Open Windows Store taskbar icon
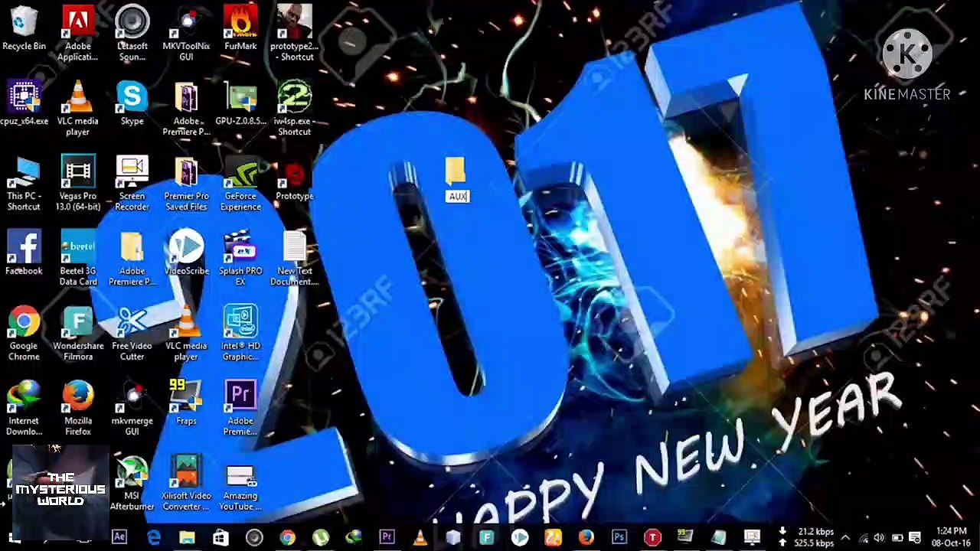 220,537
